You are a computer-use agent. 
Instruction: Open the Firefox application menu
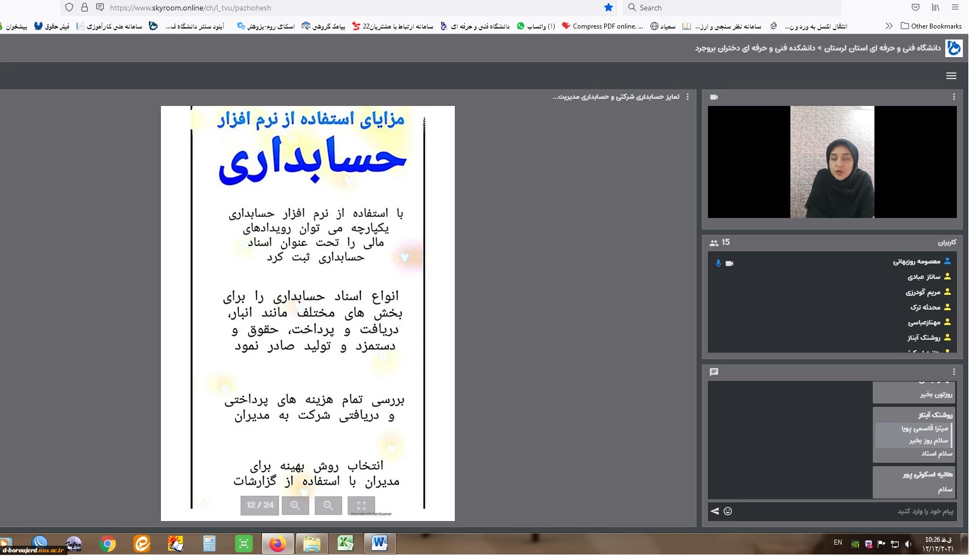click(955, 8)
